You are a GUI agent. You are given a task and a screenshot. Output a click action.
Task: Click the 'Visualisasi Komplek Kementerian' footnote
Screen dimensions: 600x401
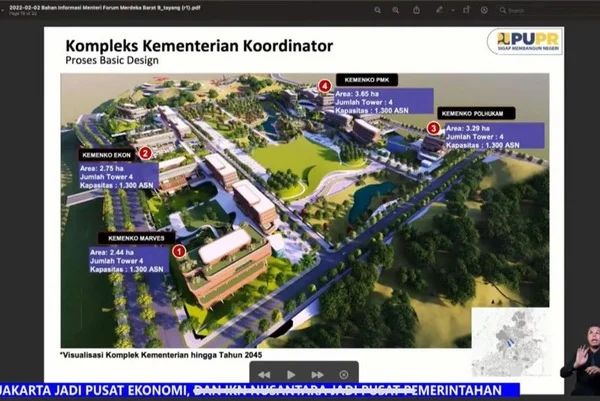pyautogui.click(x=161, y=355)
